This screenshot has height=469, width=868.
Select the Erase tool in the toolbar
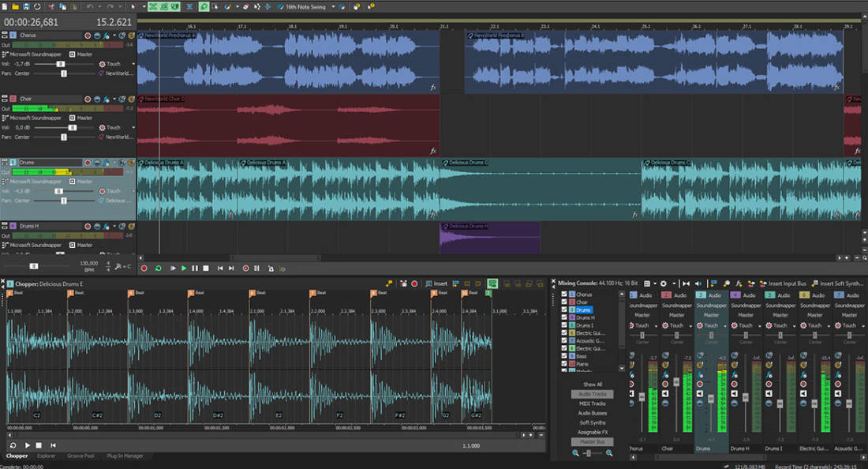click(x=246, y=5)
